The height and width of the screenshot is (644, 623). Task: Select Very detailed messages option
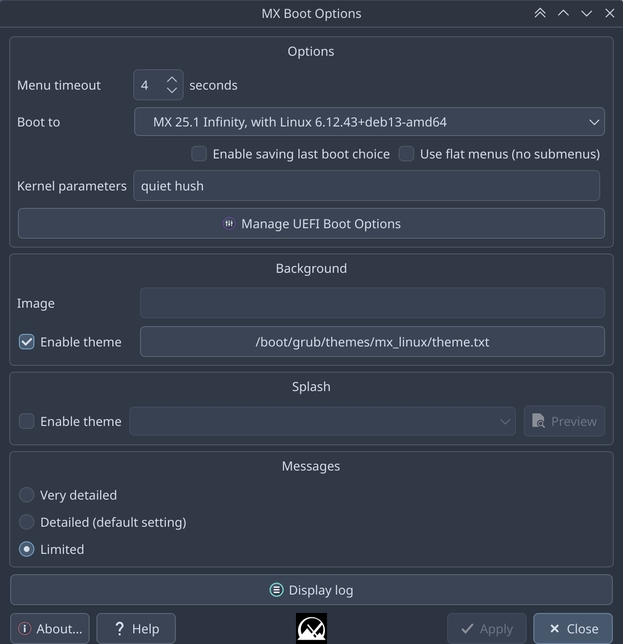(27, 495)
